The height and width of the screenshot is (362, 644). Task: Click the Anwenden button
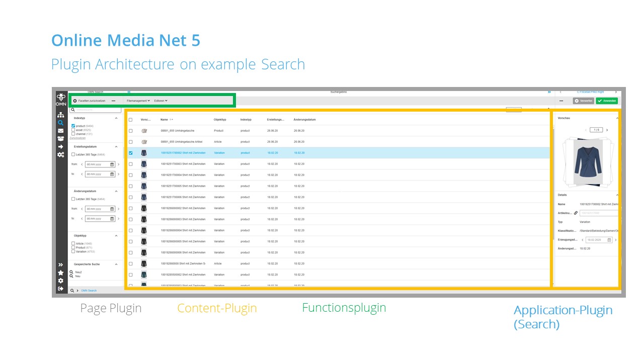(607, 101)
